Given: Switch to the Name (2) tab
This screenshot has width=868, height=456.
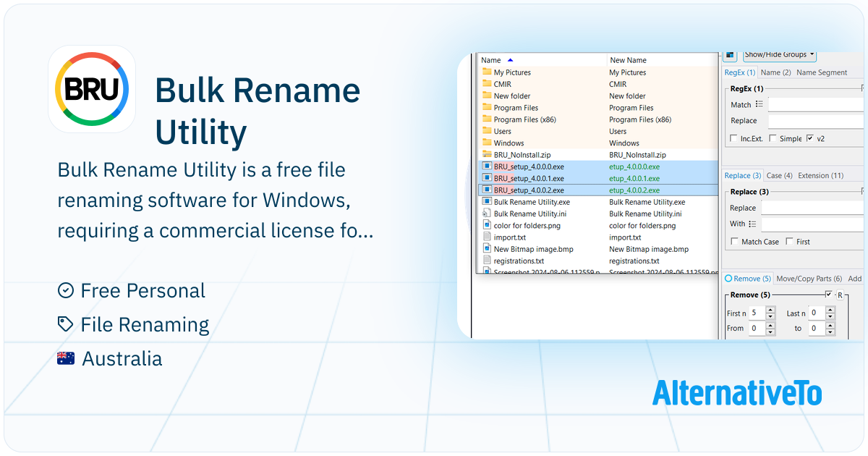Looking at the screenshot, I should pos(775,72).
